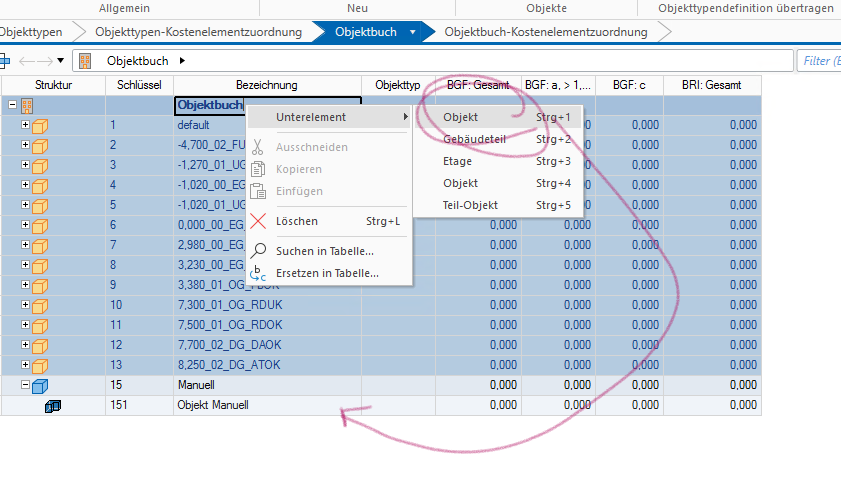841x489 pixels.
Task: Open the dropdown arrow on Objektbuch tab
Action: [x=412, y=32]
